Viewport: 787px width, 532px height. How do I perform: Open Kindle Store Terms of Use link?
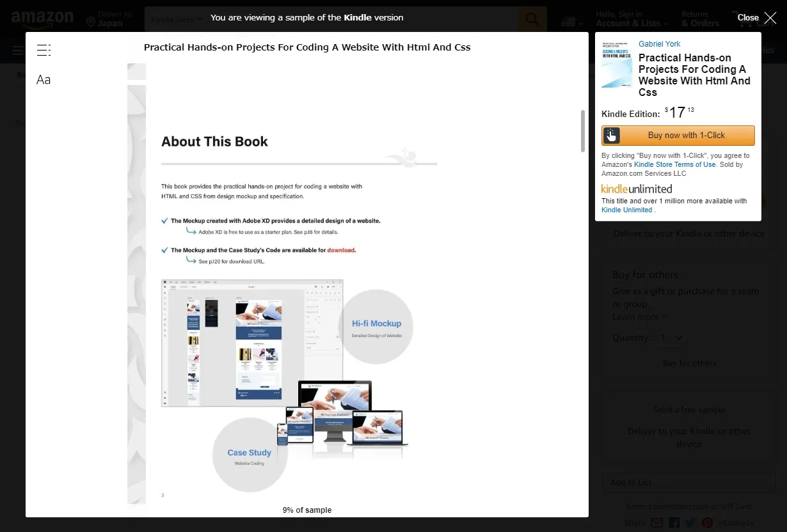pyautogui.click(x=674, y=165)
